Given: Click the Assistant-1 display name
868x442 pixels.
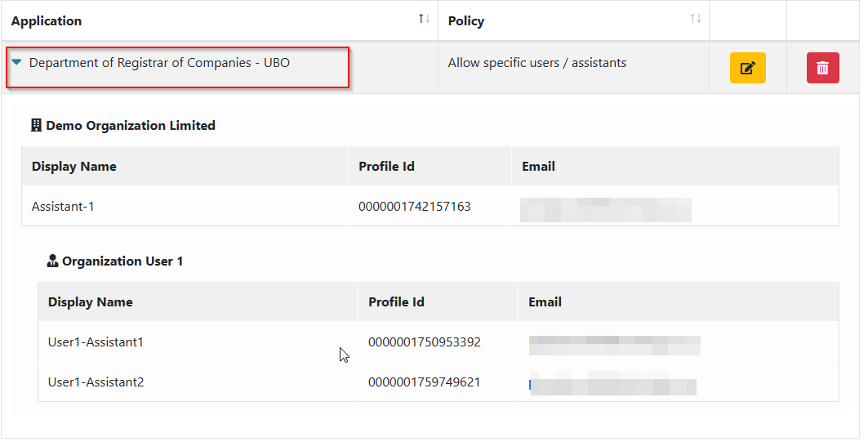Looking at the screenshot, I should point(63,207).
